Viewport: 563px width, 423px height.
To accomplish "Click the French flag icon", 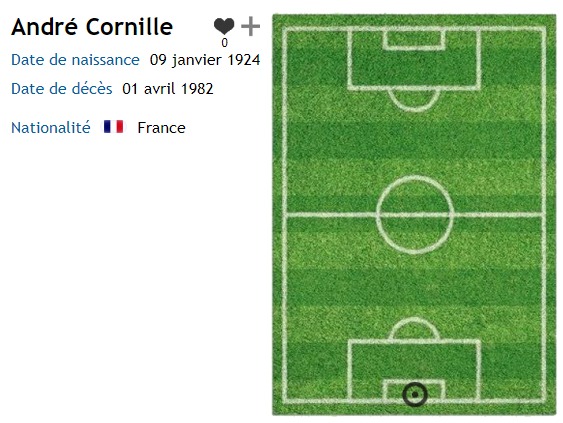I will [113, 127].
